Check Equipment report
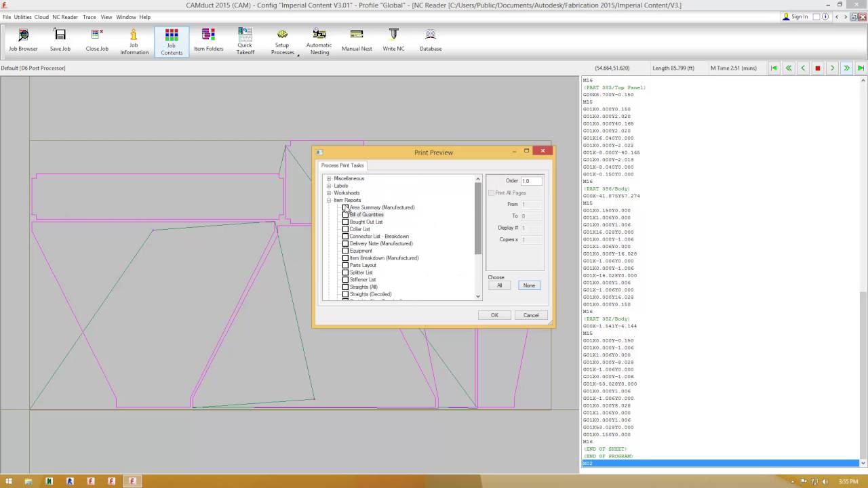Image resolution: width=868 pixels, height=488 pixels. [345, 251]
